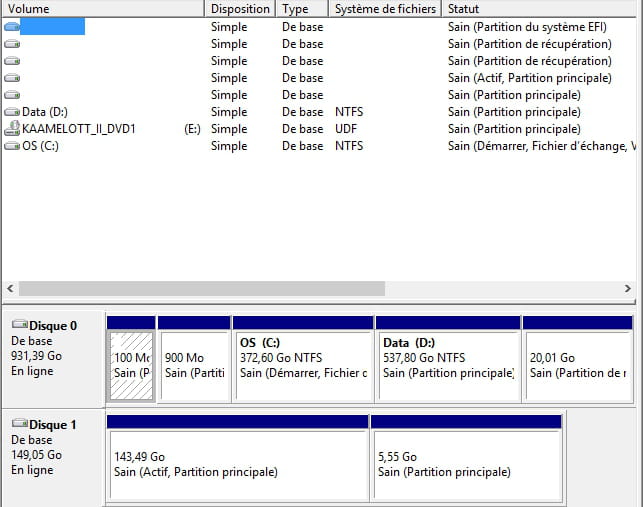Select the OS (C:) 372,60 Go partition block
Screen dimensions: 644x507
303,365
